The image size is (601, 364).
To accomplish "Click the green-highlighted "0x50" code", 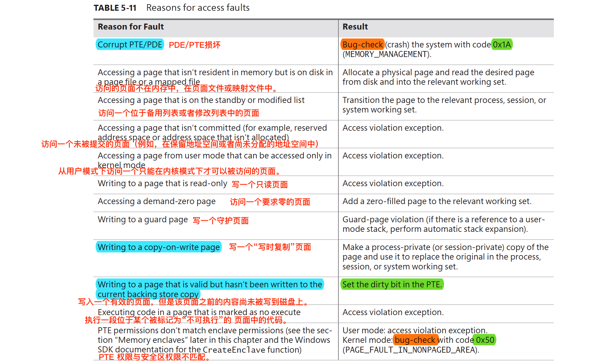I will [x=485, y=340].
